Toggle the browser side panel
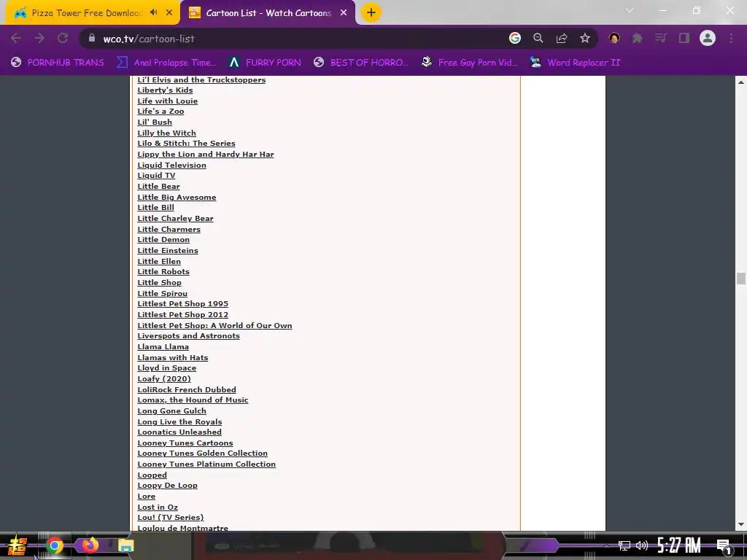Viewport: 747px width, 560px height. click(684, 38)
